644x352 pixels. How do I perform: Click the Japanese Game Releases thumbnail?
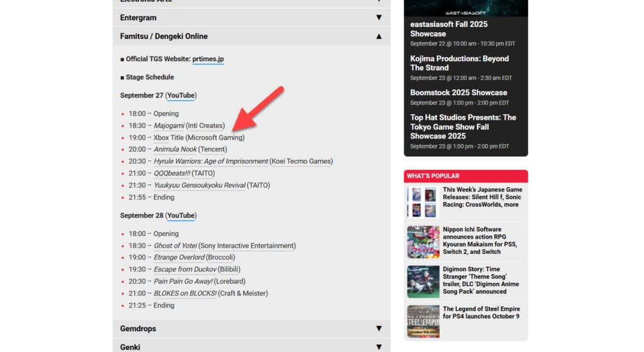pos(423,202)
